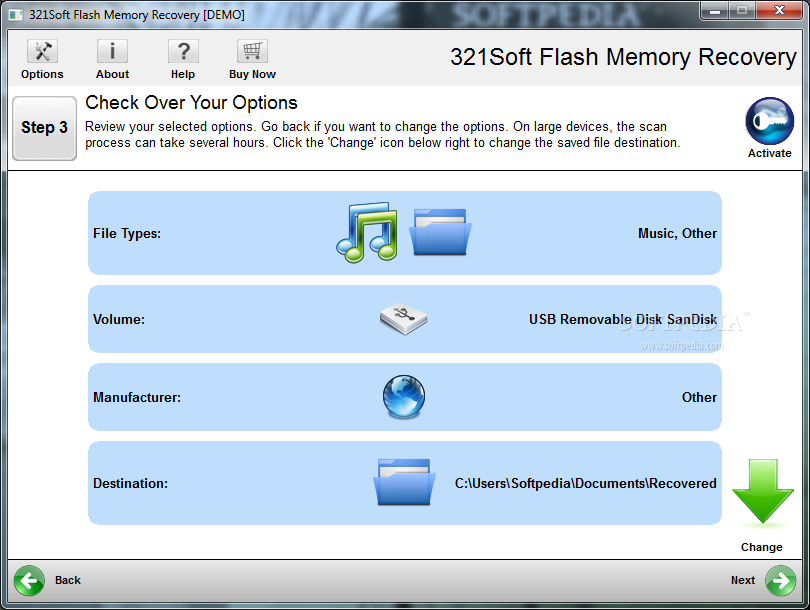Click the 'Destination:' label

pyautogui.click(x=130, y=483)
